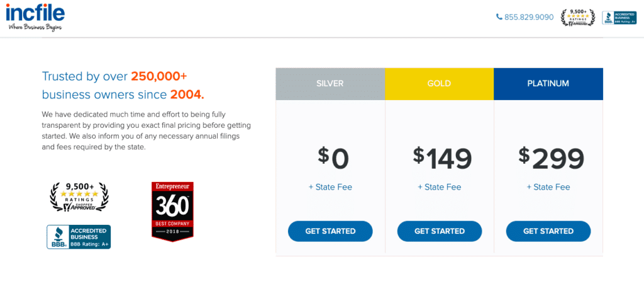The width and height of the screenshot is (644, 286).
Task: Click the $149 Gold price
Action: [x=442, y=158]
